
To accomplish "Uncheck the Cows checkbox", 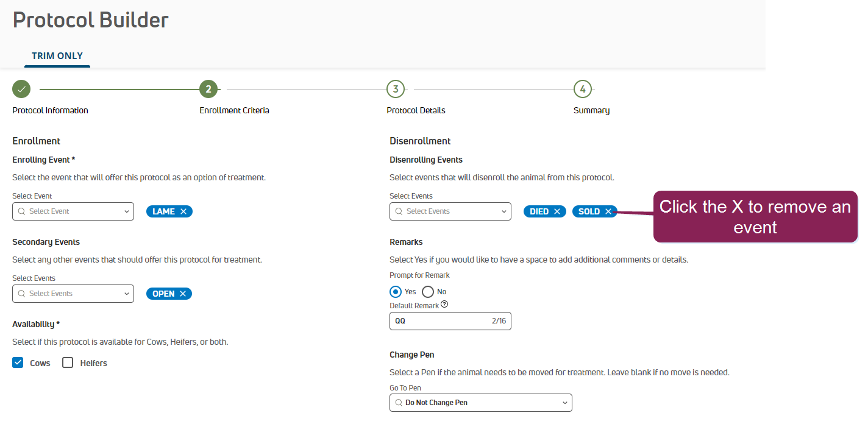I will pos(18,362).
